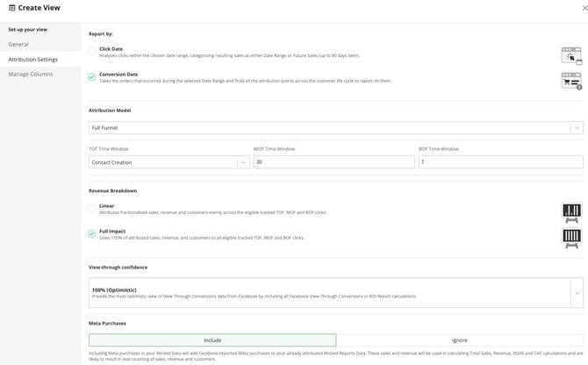
Task: Switch to Attribution Settings section
Action: [33, 59]
